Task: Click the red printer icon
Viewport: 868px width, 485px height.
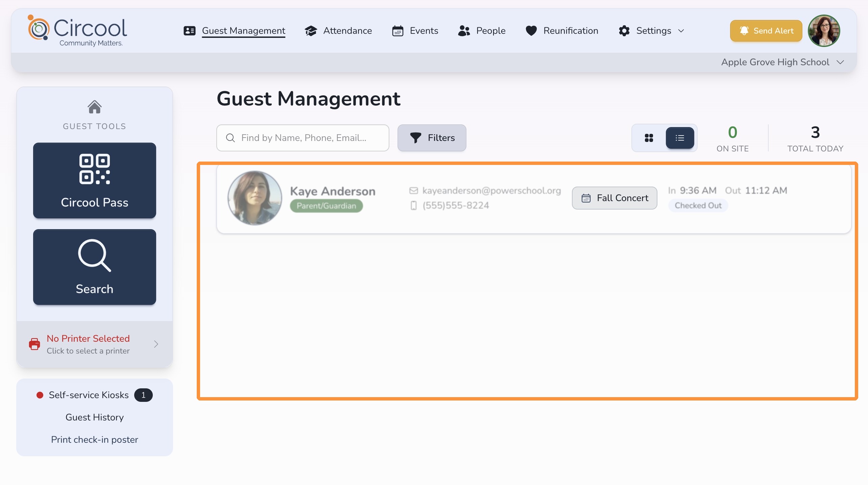Action: [x=34, y=344]
